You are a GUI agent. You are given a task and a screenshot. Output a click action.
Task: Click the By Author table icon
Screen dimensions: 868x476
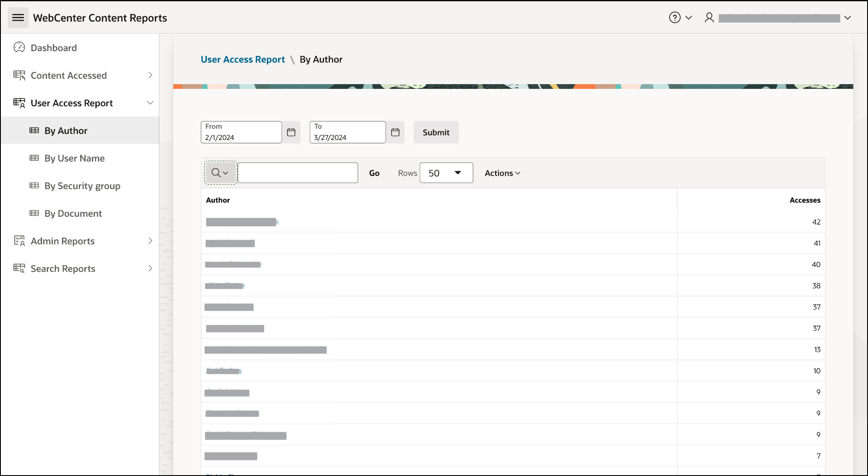coord(34,130)
